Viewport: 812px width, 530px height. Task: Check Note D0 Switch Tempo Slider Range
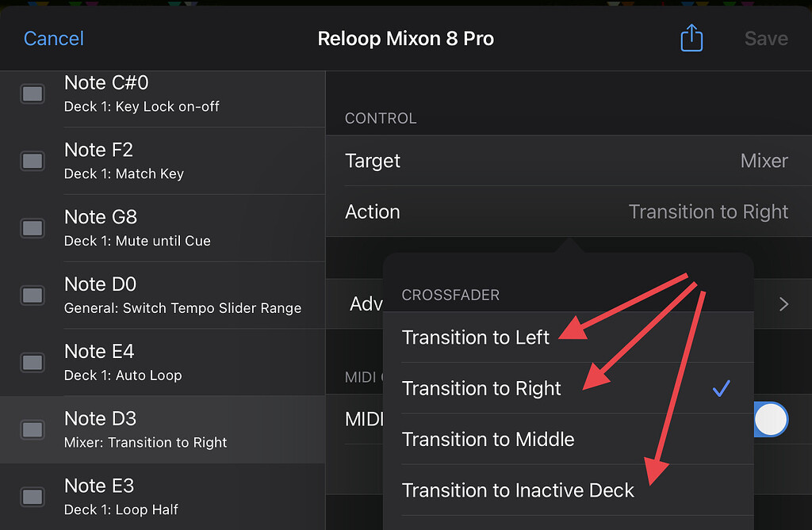pyautogui.click(x=32, y=296)
